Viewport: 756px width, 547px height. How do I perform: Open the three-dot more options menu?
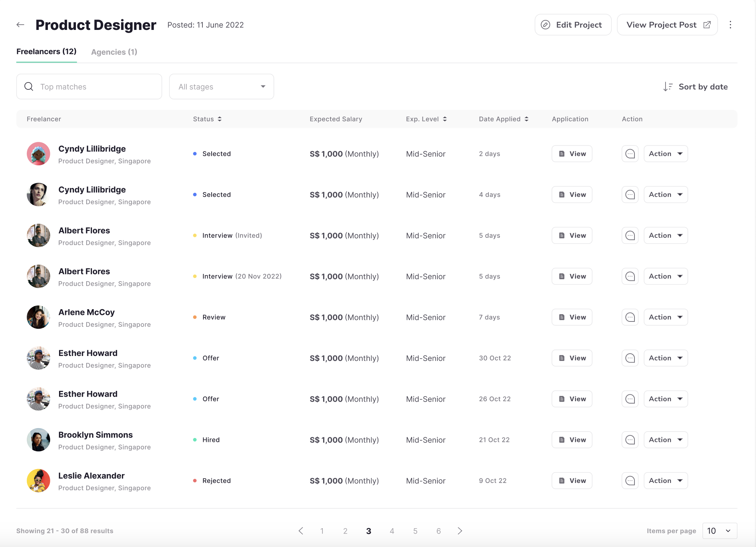point(730,25)
